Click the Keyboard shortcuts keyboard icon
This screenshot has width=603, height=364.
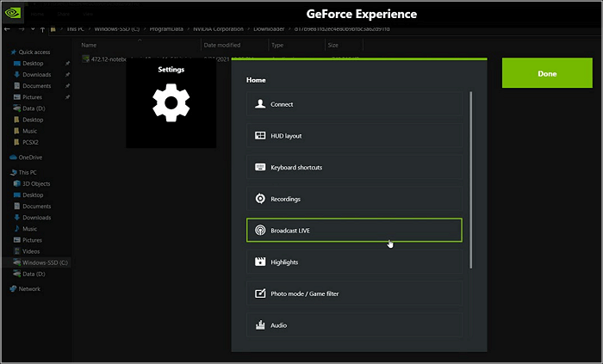pyautogui.click(x=260, y=167)
